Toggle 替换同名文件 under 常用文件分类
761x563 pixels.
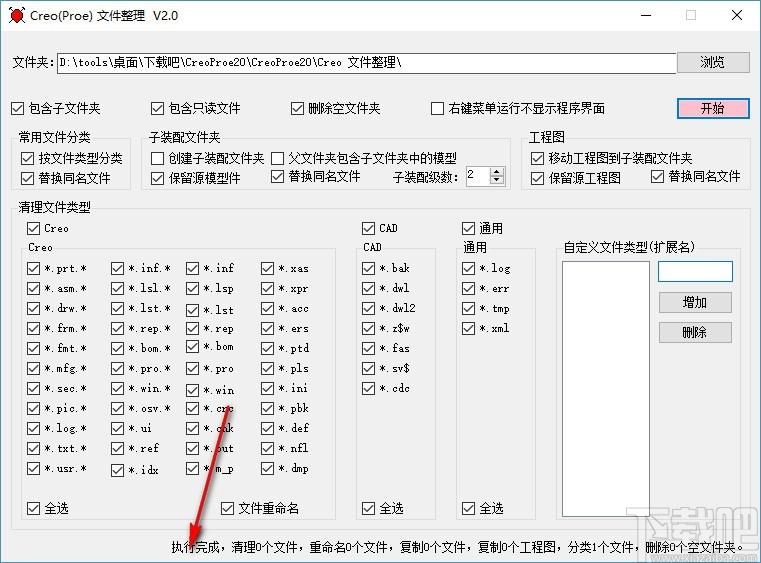tap(27, 178)
